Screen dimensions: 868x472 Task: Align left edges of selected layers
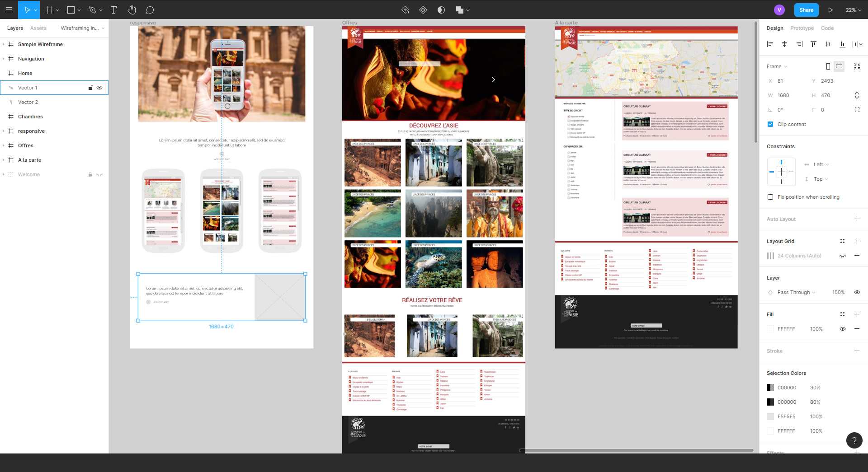(x=770, y=44)
